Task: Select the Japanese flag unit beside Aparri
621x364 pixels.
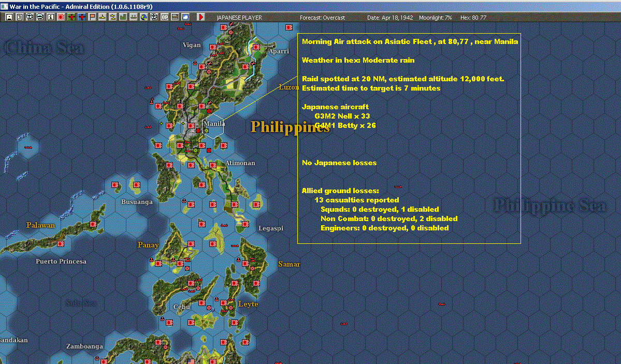Action: (x=256, y=47)
